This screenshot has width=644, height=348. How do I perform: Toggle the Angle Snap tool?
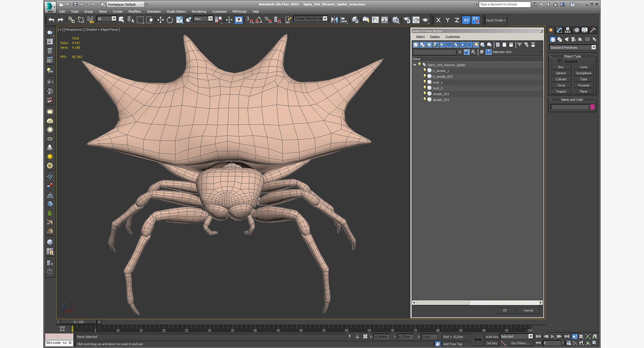(259, 20)
